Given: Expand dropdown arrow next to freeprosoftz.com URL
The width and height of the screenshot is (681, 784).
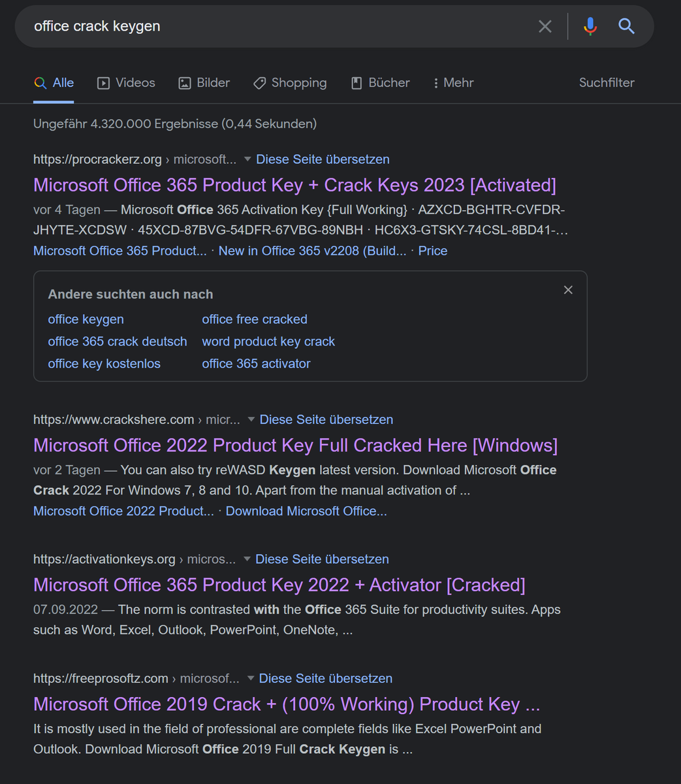Looking at the screenshot, I should (251, 678).
